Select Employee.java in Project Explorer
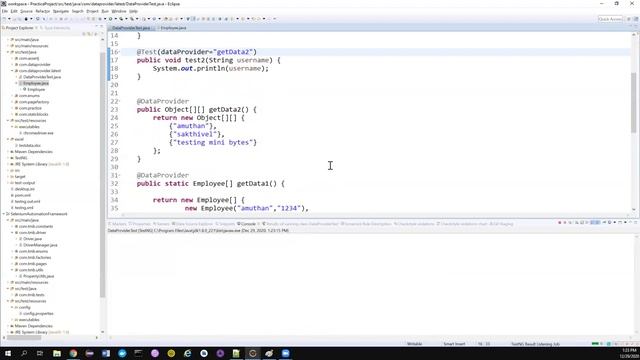Screen dimensions: 640x360 36,83
